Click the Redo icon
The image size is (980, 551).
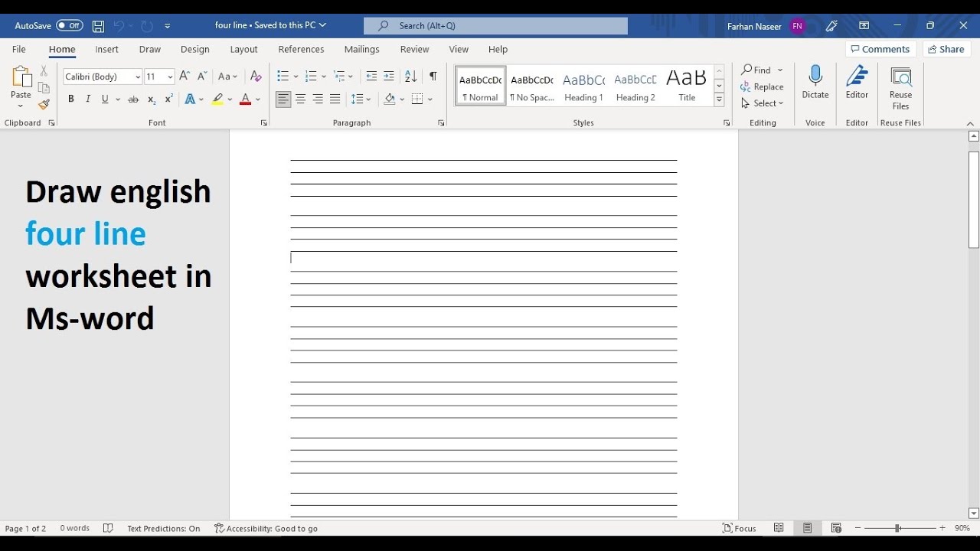[146, 26]
